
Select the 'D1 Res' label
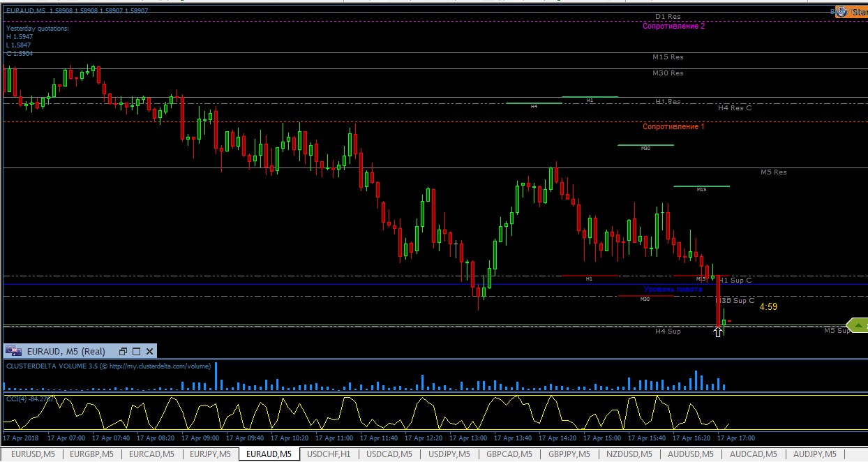668,16
